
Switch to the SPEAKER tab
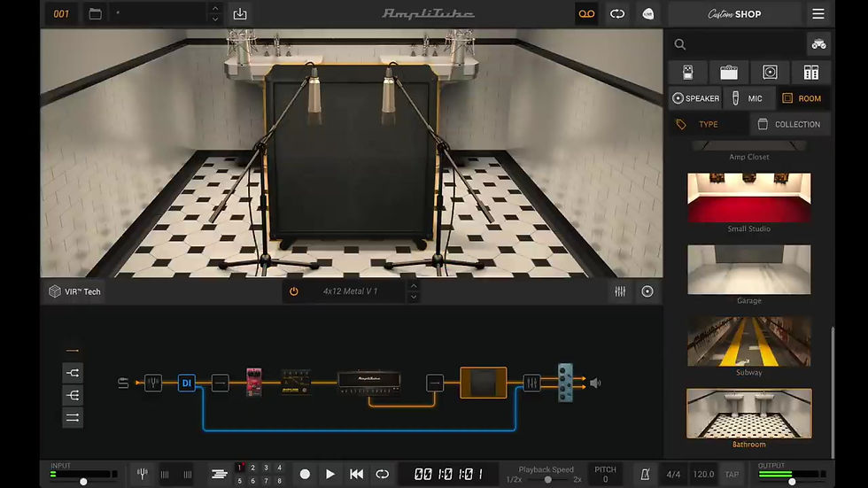coord(695,98)
